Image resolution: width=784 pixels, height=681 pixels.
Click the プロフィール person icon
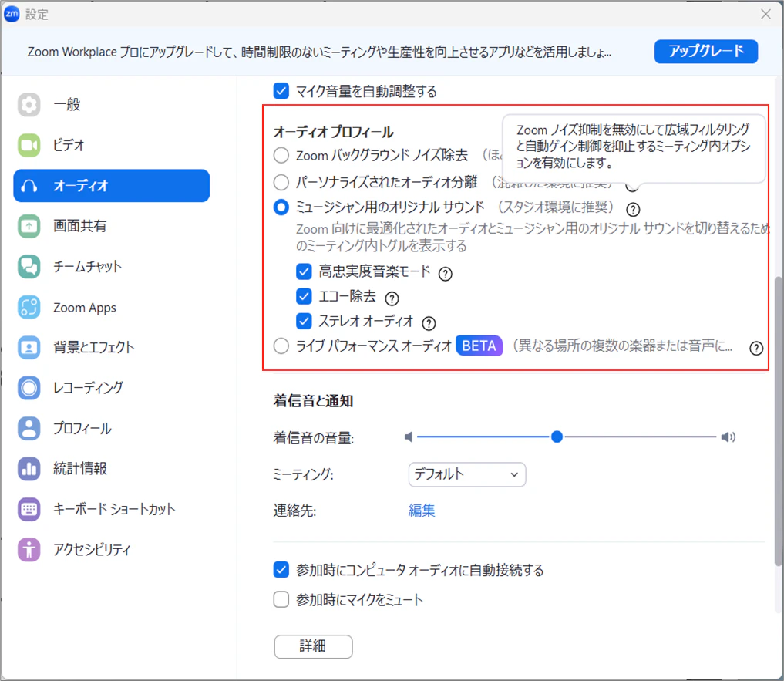29,428
